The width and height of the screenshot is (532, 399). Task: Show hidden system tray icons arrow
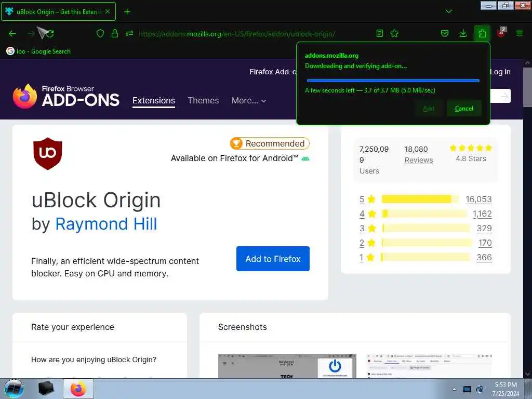(x=454, y=389)
